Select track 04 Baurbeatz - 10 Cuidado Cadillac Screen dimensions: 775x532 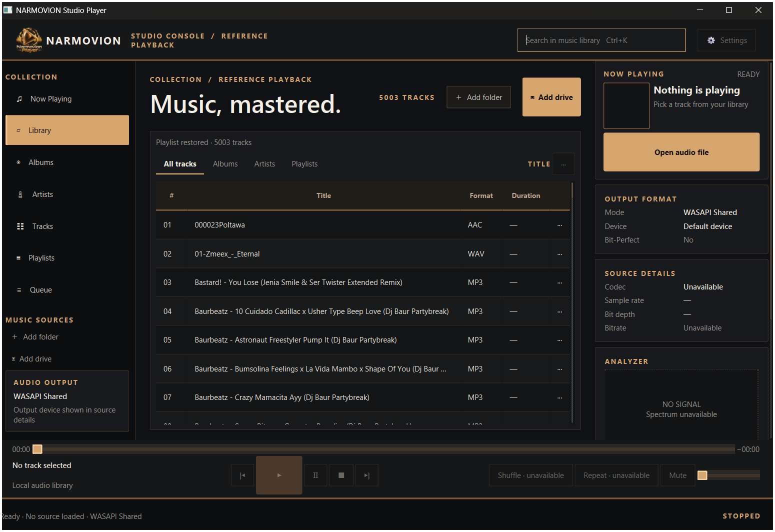click(363, 311)
